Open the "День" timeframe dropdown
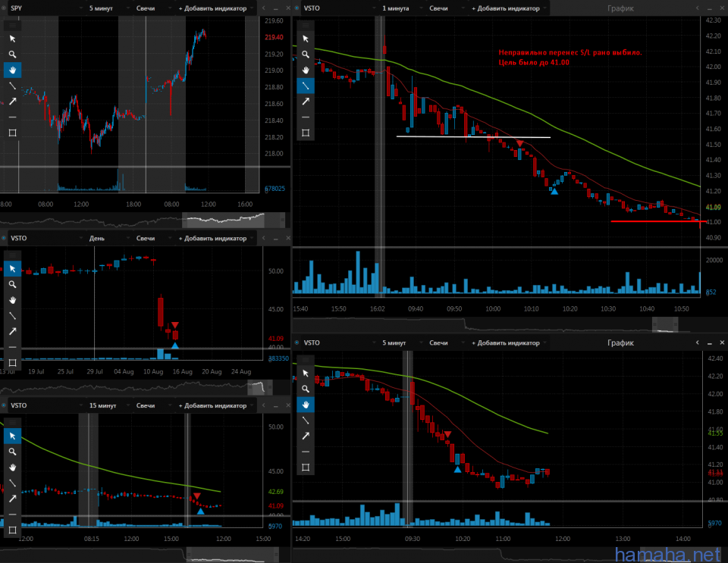 106,239
